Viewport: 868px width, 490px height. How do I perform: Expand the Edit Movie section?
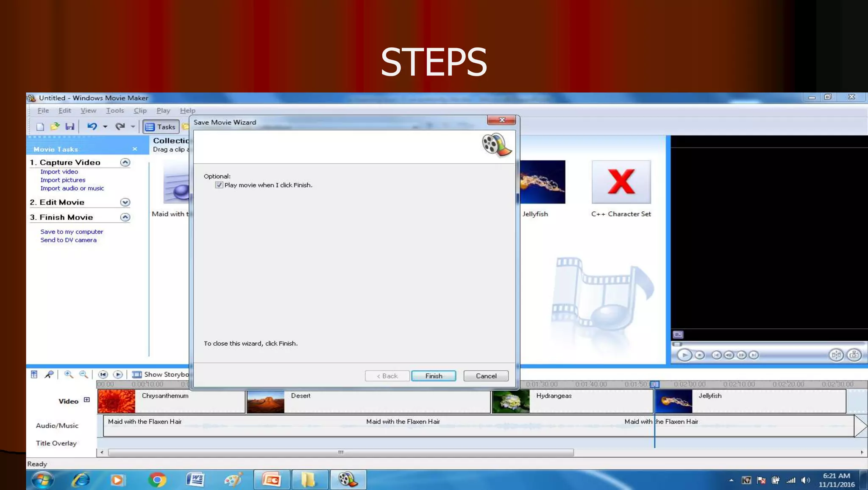click(125, 202)
